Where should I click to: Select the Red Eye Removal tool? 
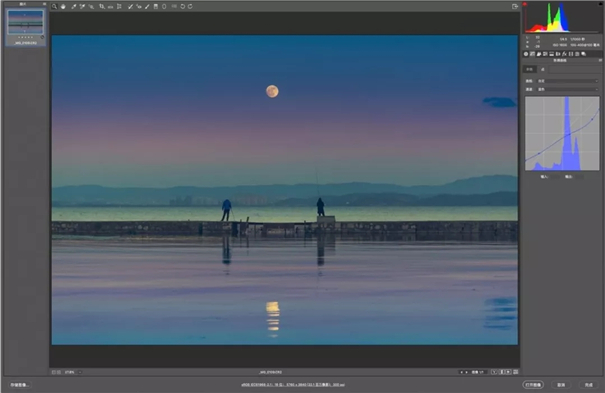pyautogui.click(x=139, y=7)
